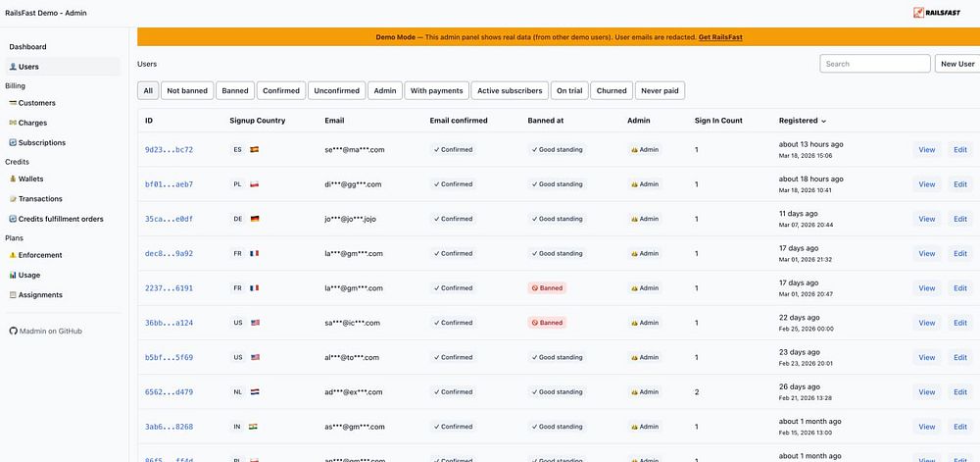The width and height of the screenshot is (980, 462).
Task: Click the India flag in the IN row
Action: coord(253,427)
